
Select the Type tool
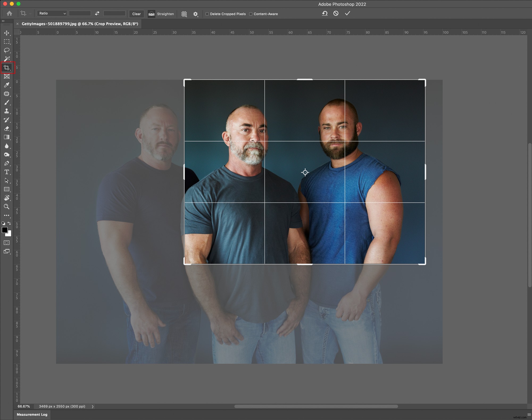pyautogui.click(x=7, y=172)
